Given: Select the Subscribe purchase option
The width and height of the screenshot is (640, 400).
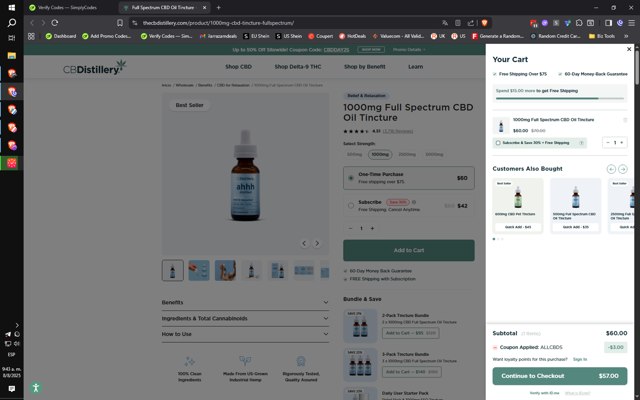Looking at the screenshot, I should pyautogui.click(x=409, y=206).
